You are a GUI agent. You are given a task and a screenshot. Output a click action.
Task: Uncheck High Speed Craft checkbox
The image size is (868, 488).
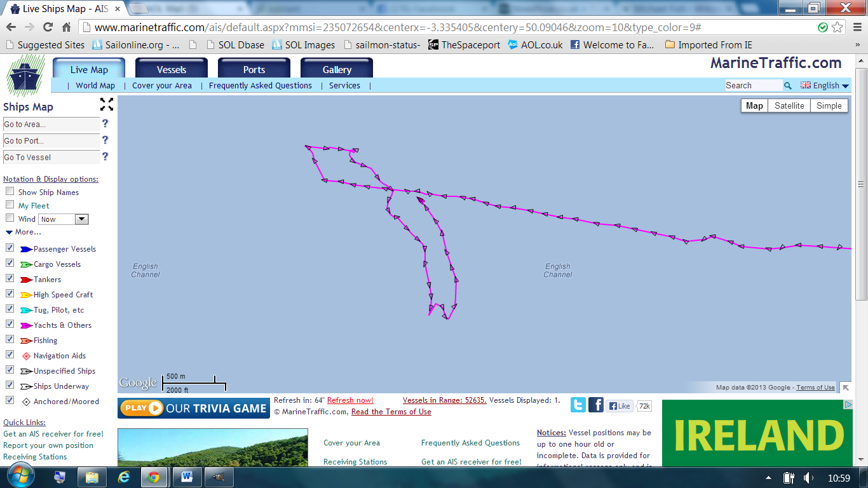[x=10, y=294]
